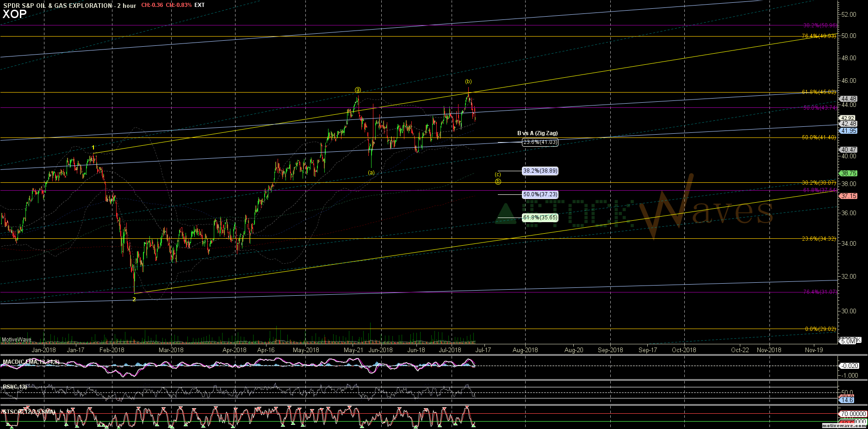
Task: Click the 14.6 RSI value tag
Action: [847, 400]
